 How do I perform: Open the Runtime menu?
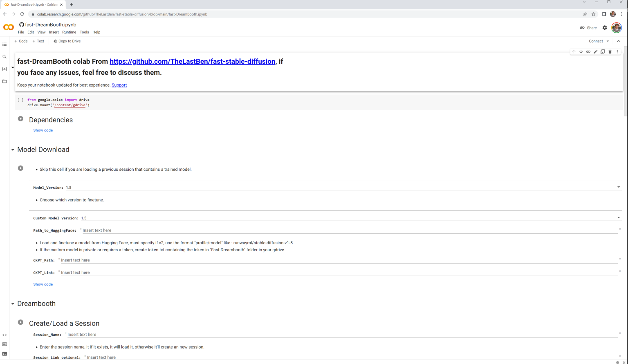pyautogui.click(x=69, y=32)
